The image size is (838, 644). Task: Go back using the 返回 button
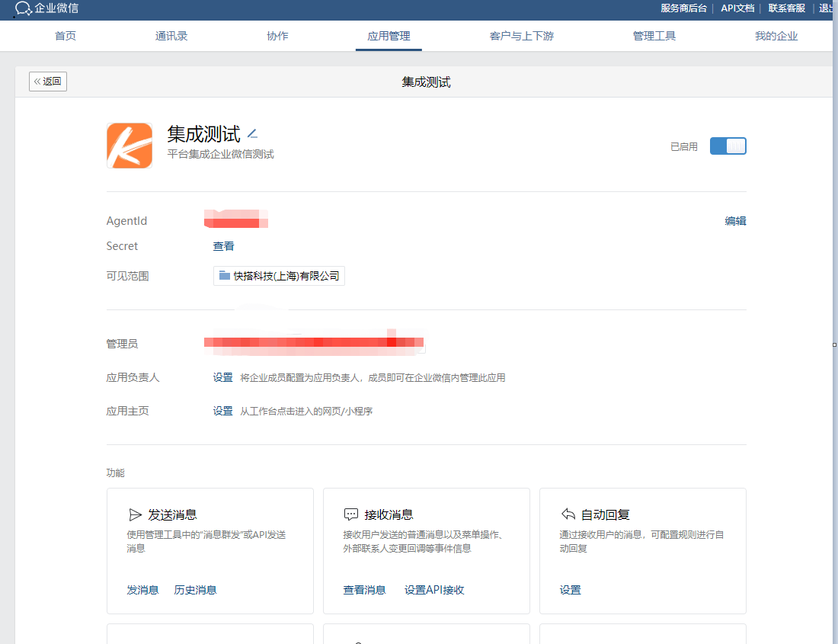(48, 82)
